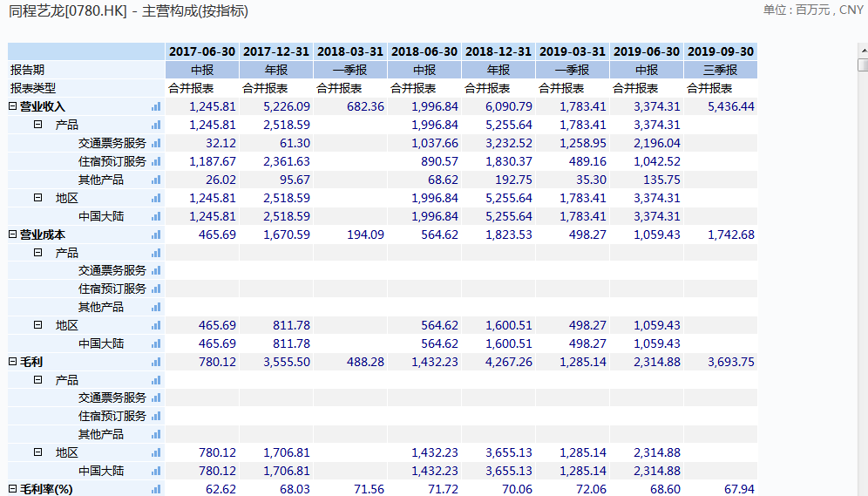Image resolution: width=868 pixels, height=496 pixels.
Task: Click the vertical scrollbar up arrow
Action: point(862,51)
